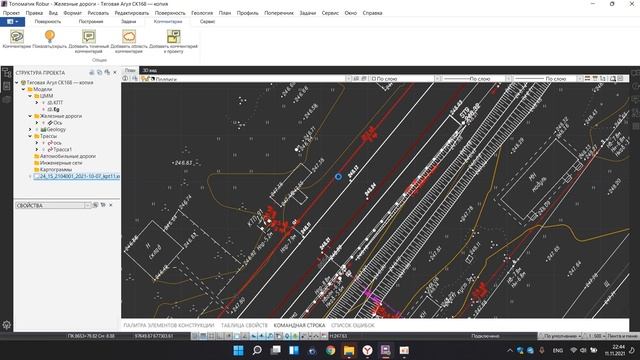
Task: Toggle visibility of Трасса1
Action: pyautogui.click(x=44, y=149)
